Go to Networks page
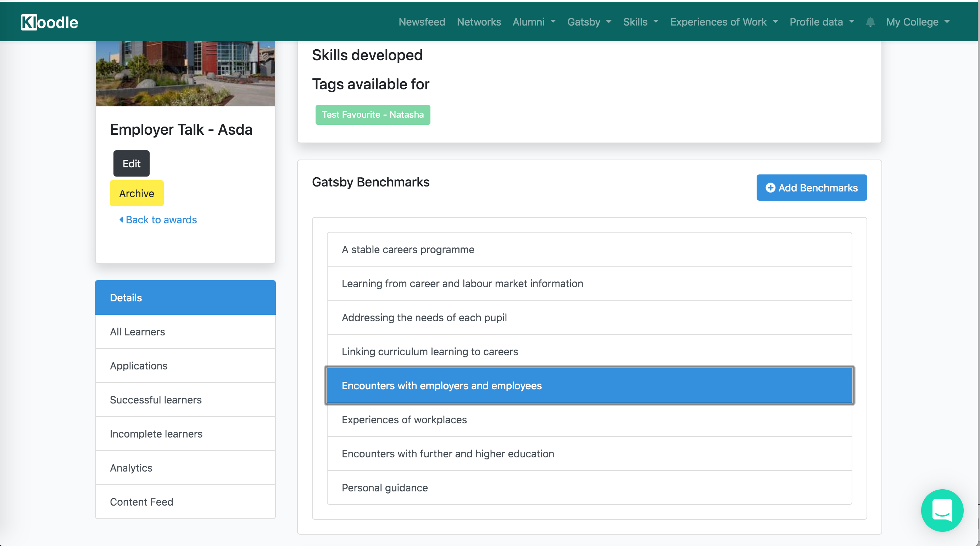This screenshot has width=980, height=546. point(479,22)
